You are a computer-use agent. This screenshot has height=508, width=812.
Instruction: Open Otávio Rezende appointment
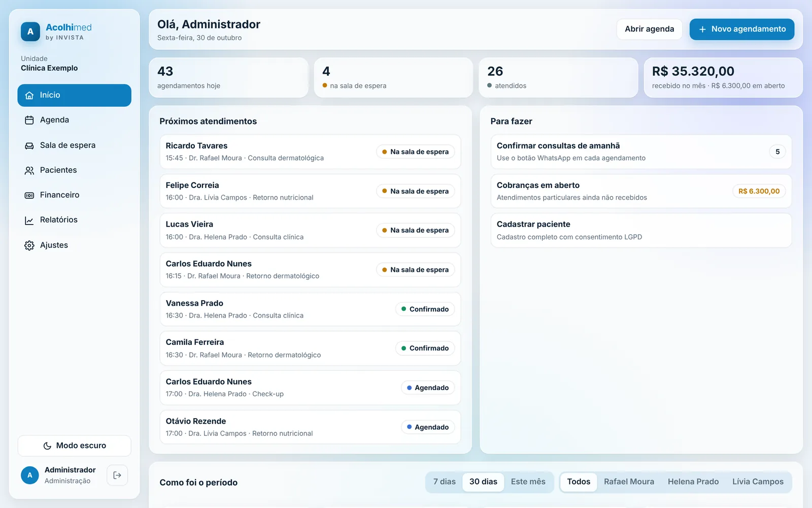310,427
